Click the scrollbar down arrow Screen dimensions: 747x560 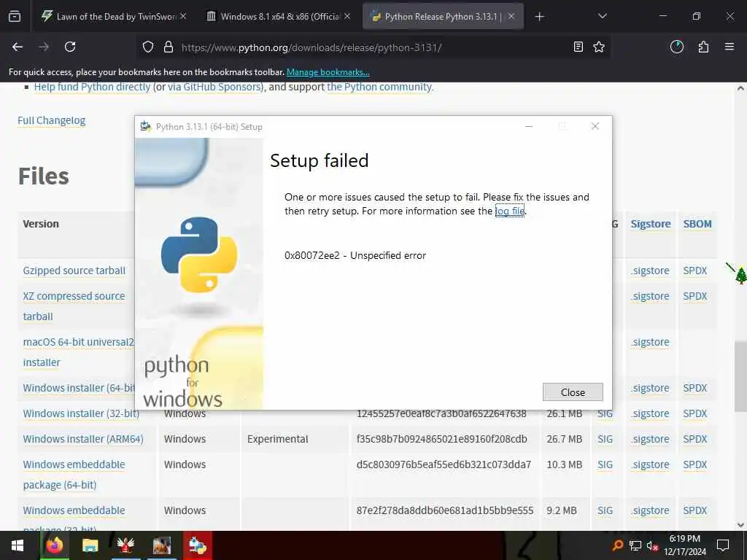click(x=741, y=525)
